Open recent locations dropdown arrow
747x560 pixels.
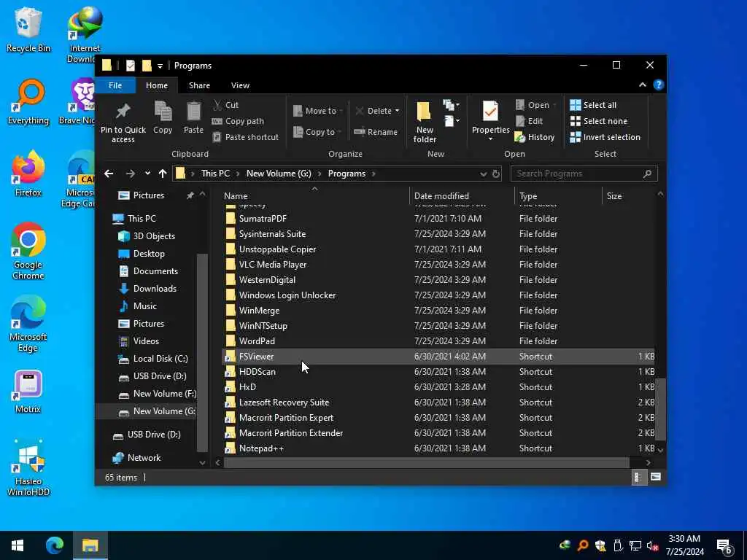click(x=147, y=174)
